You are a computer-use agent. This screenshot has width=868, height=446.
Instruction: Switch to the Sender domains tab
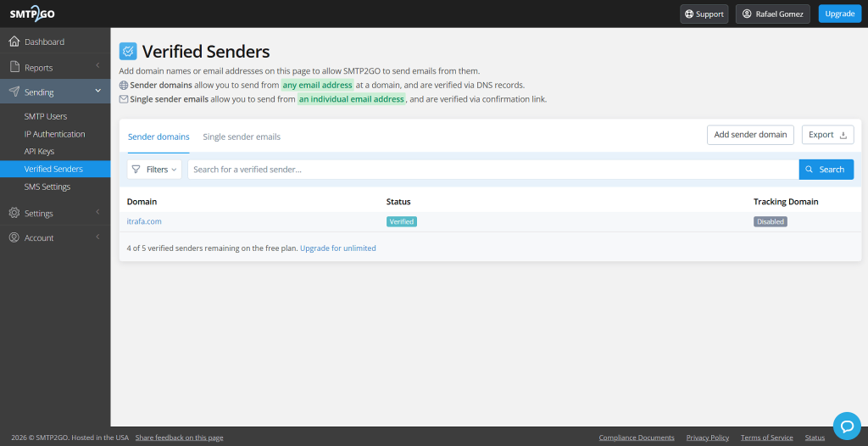pyautogui.click(x=159, y=137)
